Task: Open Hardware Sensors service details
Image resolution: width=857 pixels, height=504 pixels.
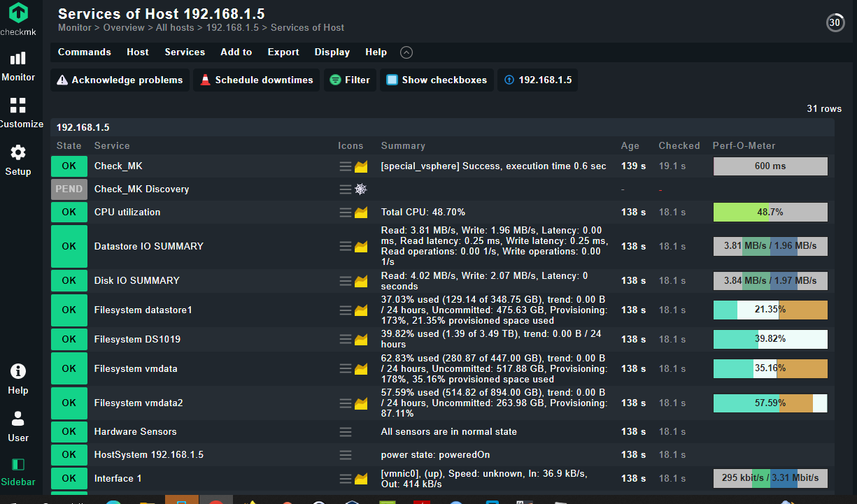Action: [x=136, y=432]
